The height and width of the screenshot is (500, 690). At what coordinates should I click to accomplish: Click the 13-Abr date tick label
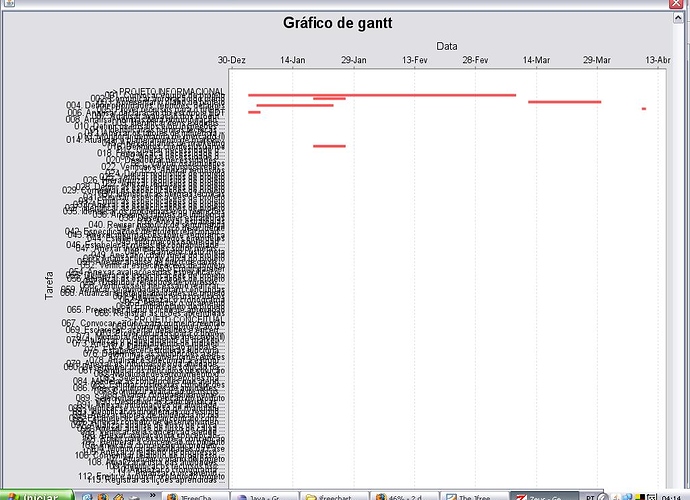658,60
